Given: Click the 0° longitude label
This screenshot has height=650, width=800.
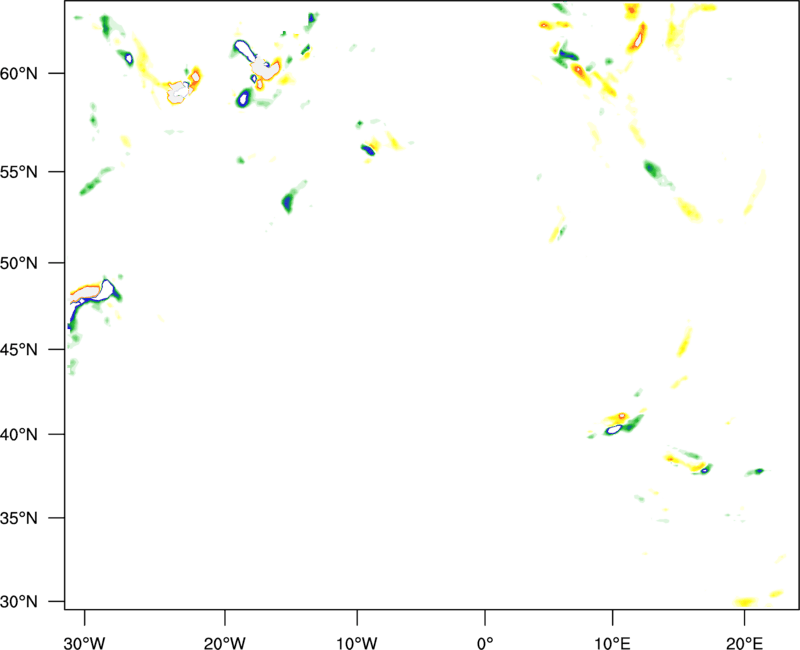Looking at the screenshot, I should [485, 643].
